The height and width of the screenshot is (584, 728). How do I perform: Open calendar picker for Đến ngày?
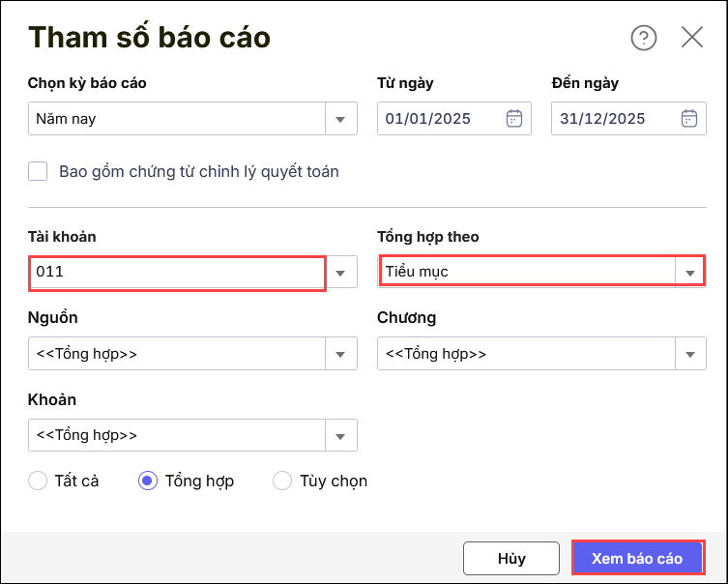point(688,119)
